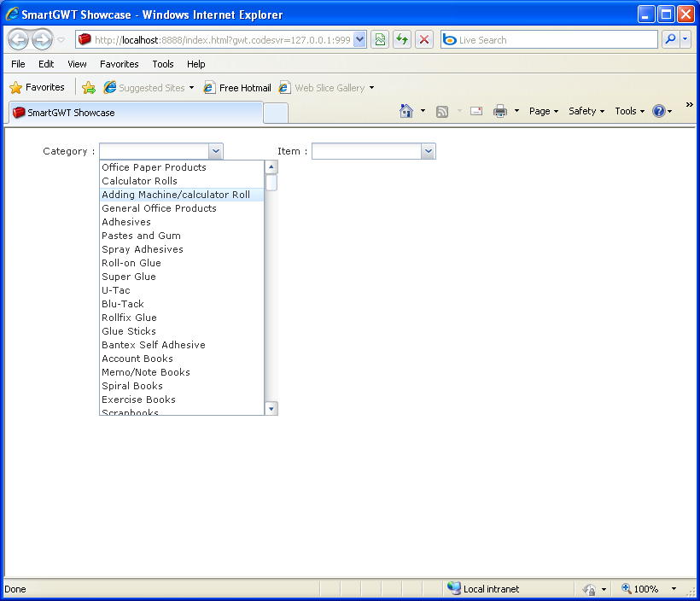Show more command bar items chevron
Screen dimensions: 700x601
click(689, 104)
